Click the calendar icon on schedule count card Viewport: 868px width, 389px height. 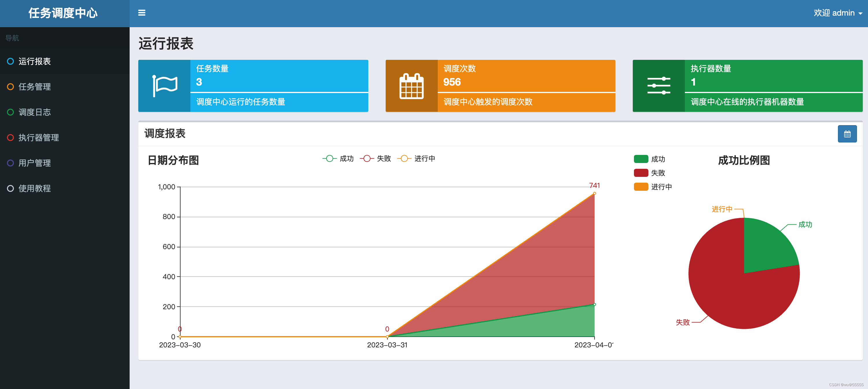coord(411,86)
